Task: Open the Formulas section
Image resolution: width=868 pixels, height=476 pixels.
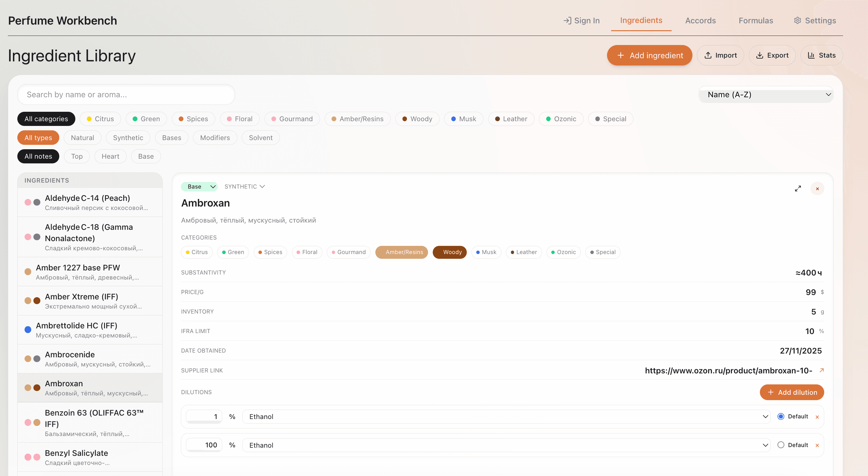Action: coord(756,20)
